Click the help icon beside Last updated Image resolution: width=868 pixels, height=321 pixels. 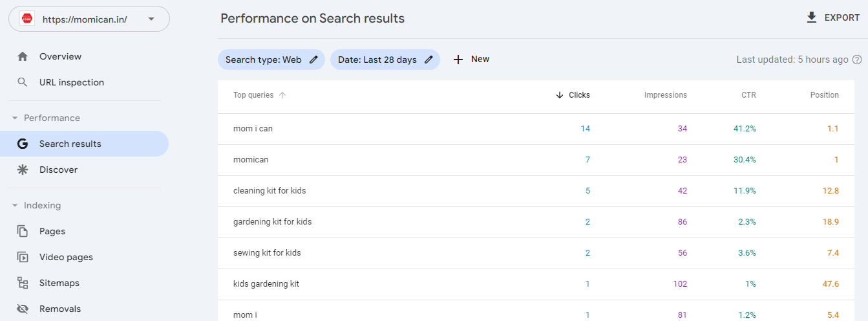857,60
